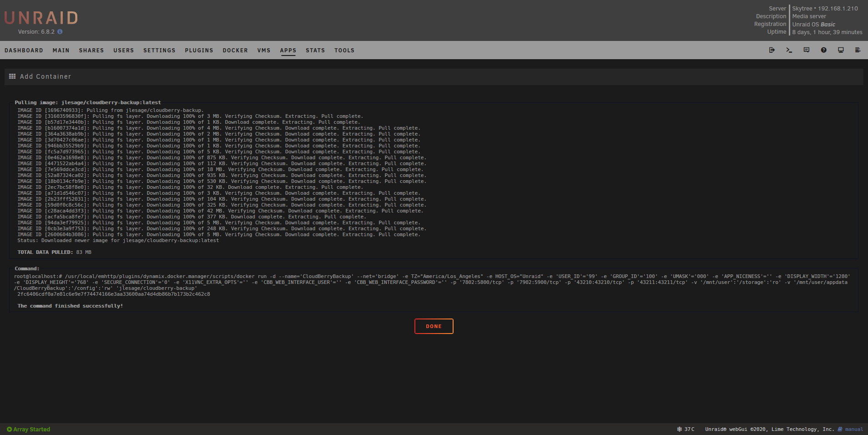Click the Logout icon in the top toolbar
Viewport: 868px width, 435px height.
pyautogui.click(x=772, y=50)
